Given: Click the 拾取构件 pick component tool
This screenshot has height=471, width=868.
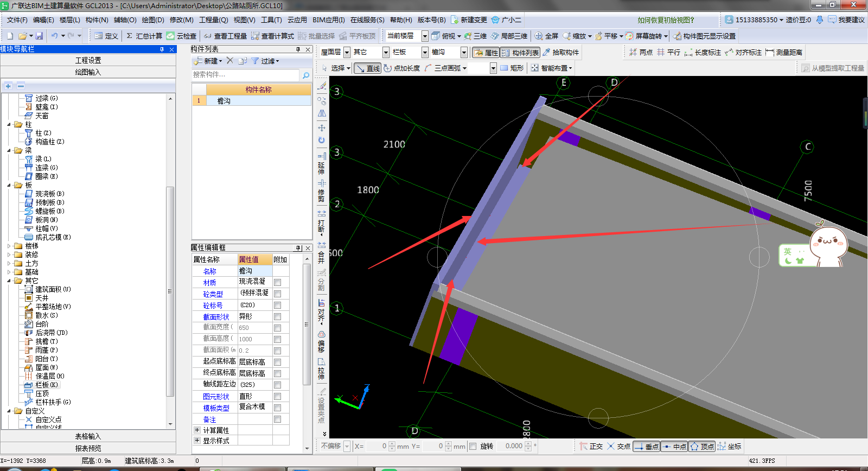Looking at the screenshot, I should (560, 52).
